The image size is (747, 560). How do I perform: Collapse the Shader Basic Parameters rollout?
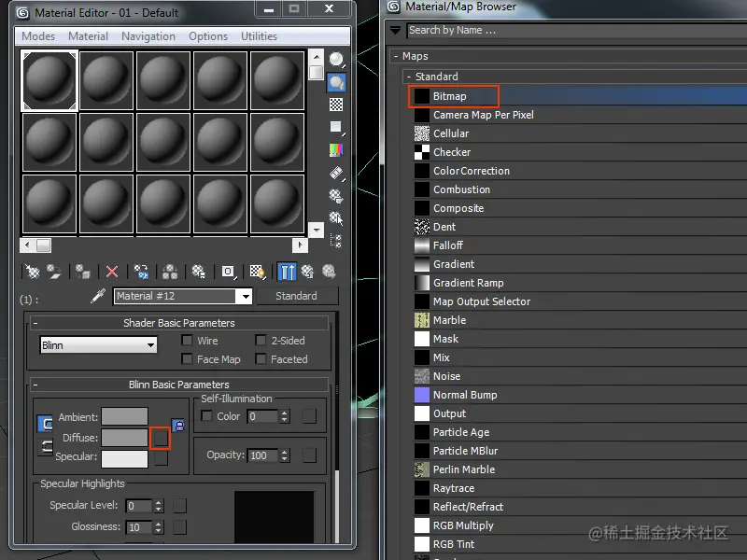click(x=179, y=323)
